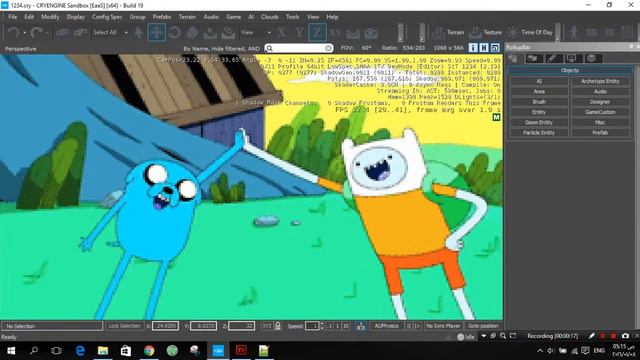Screen dimensions: 640x360
Task: Click the Redo arrow icon
Action: (x=36, y=32)
